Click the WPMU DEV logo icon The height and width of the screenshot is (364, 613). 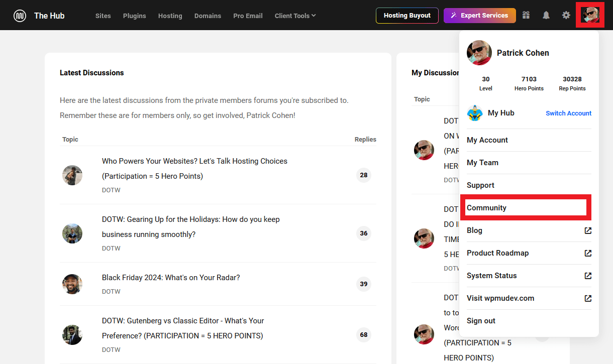click(x=20, y=16)
